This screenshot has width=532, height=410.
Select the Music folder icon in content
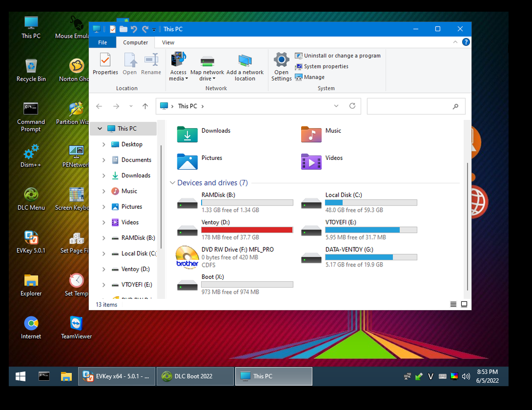[x=311, y=134]
